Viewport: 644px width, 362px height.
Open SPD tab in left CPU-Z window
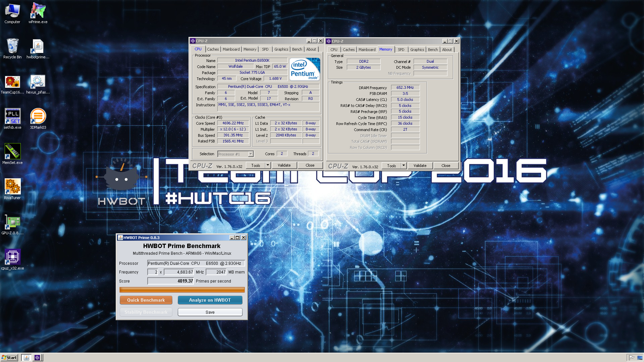tap(265, 49)
